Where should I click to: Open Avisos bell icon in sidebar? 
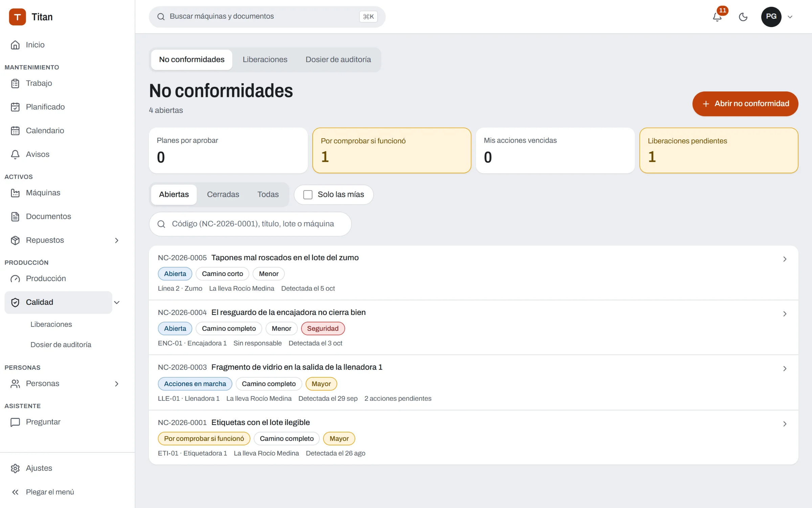(x=15, y=154)
